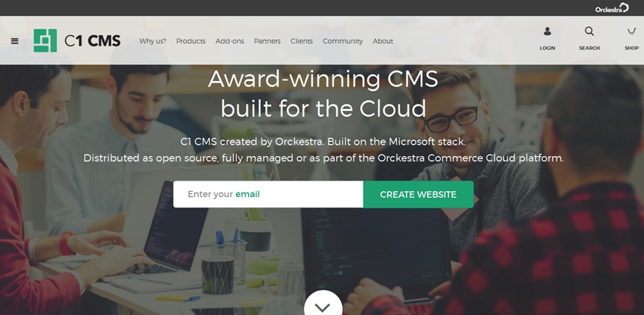
Task: Click the C1 CMS wordmark text
Action: [92, 41]
